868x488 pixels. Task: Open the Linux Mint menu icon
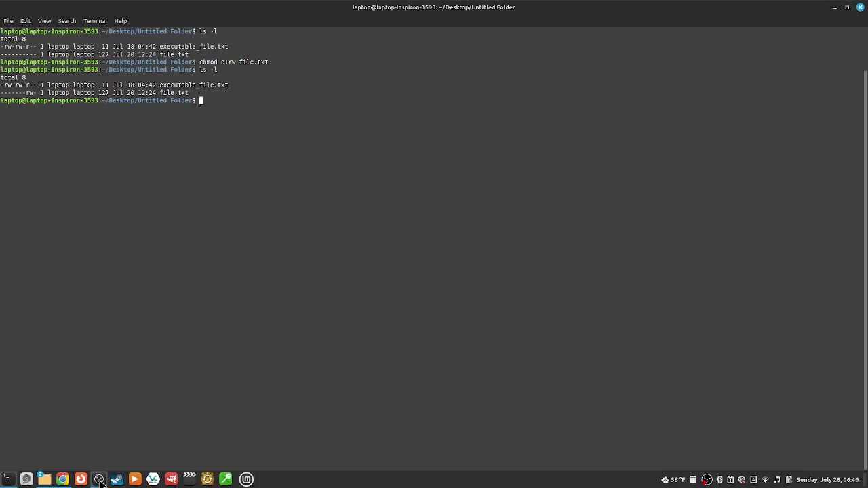[x=246, y=479]
